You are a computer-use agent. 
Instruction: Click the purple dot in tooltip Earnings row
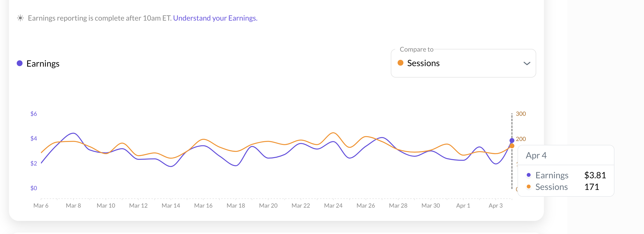point(528,175)
